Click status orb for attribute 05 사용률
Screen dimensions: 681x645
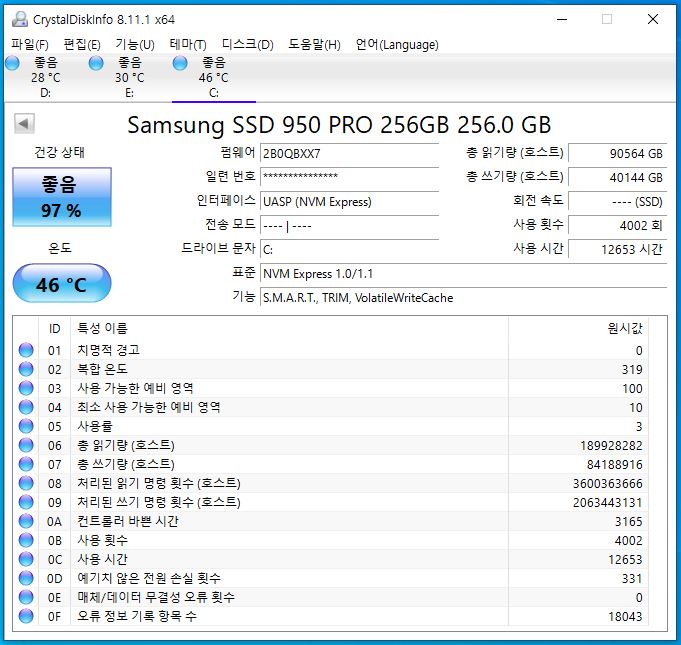(x=26, y=427)
